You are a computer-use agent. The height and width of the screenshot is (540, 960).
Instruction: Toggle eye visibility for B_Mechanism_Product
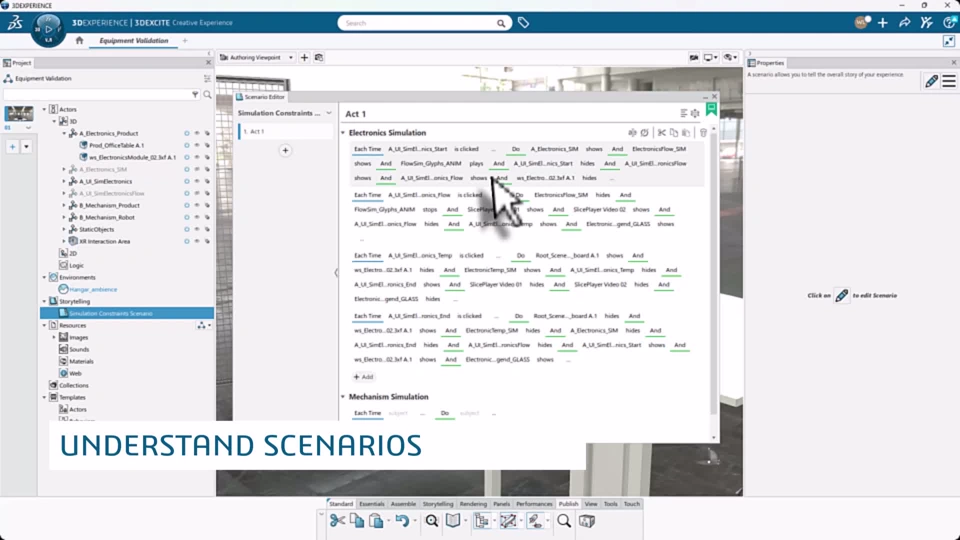coord(197,206)
